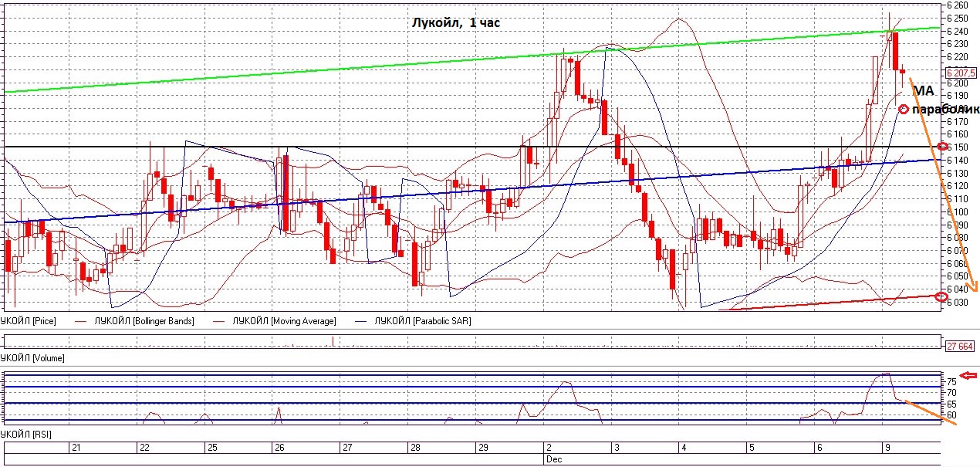Click the December 6 date label
Image resolution: width=980 pixels, height=467 pixels.
point(819,447)
